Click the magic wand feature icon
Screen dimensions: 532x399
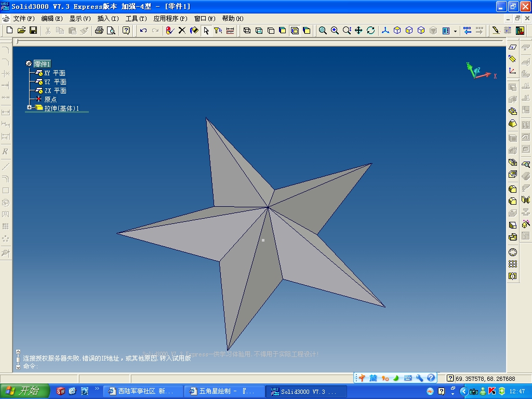[x=526, y=223]
